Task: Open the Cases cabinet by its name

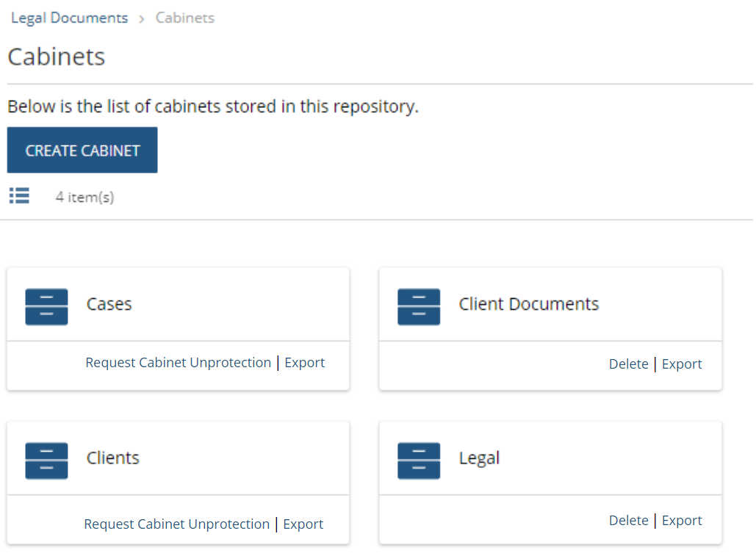Action: (109, 304)
